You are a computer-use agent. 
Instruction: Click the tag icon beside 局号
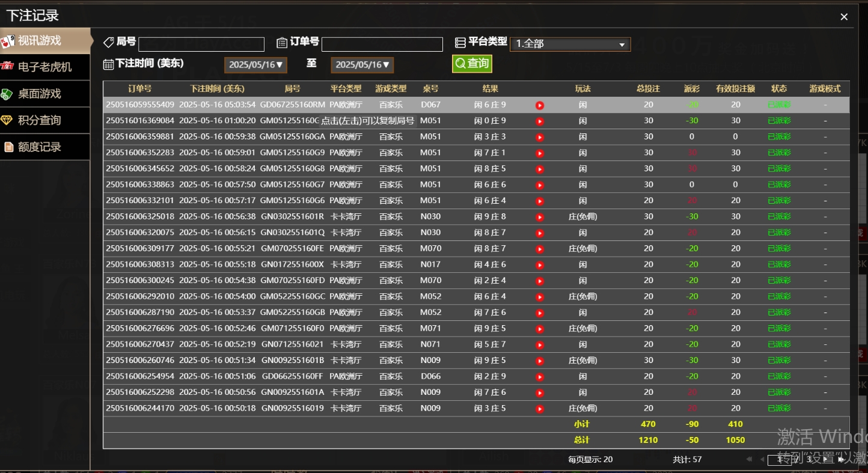click(x=109, y=42)
